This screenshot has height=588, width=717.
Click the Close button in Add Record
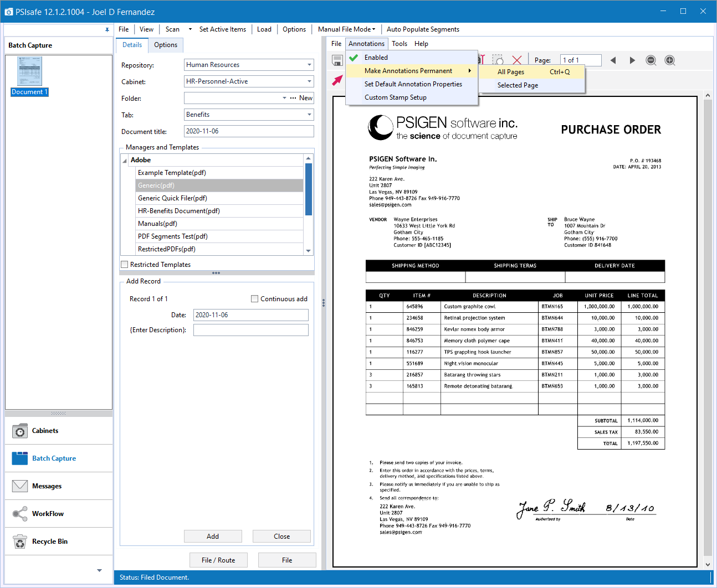pyautogui.click(x=281, y=537)
